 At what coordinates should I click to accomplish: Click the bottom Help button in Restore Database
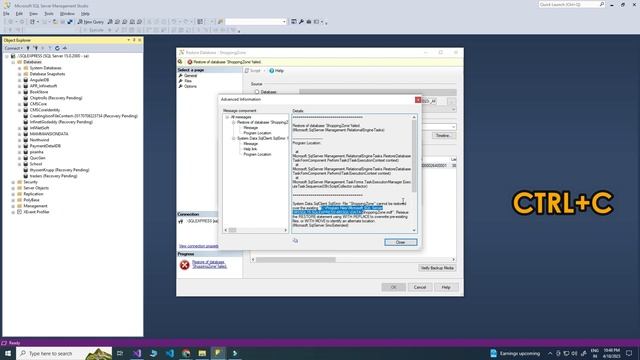tap(446, 287)
